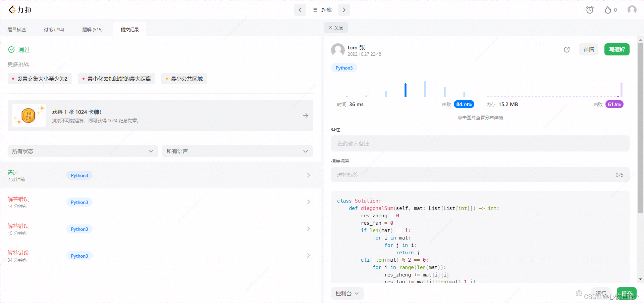Open the 所有语言 language filter dropdown
This screenshot has height=303, width=644.
(237, 151)
